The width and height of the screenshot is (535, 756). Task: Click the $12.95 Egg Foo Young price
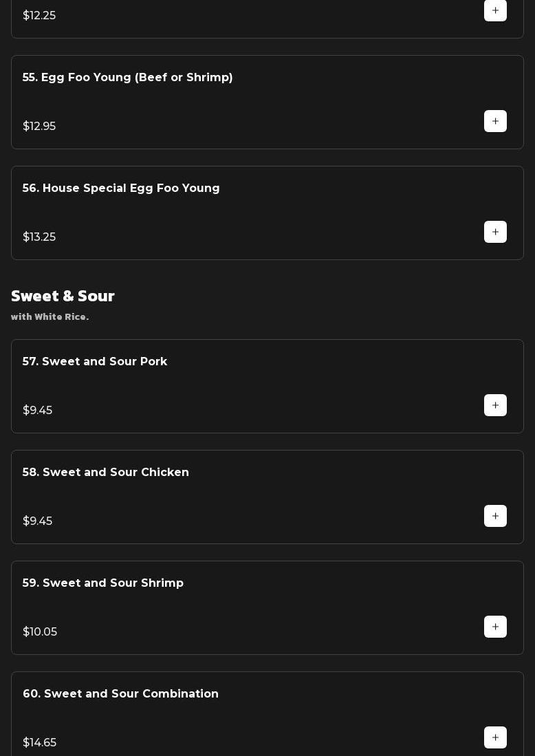(x=39, y=127)
